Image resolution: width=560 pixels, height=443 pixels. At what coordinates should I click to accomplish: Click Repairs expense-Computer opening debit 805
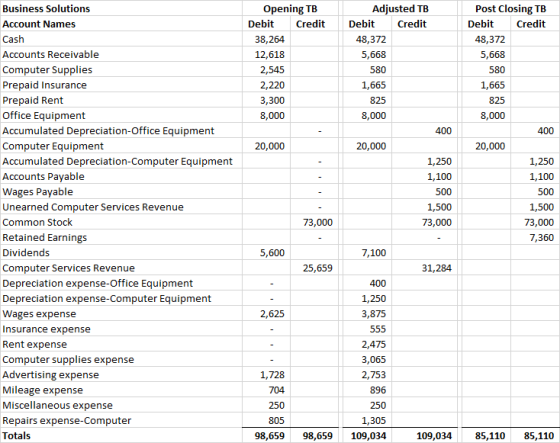click(276, 420)
